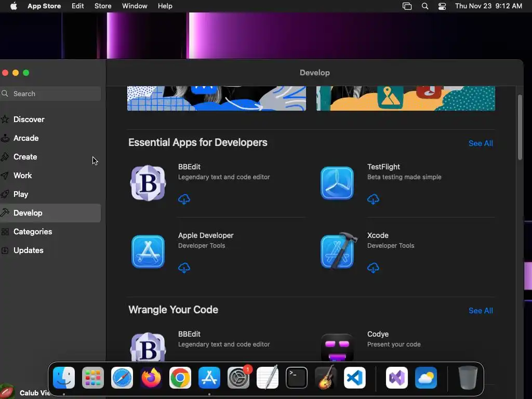Open GarageBand from the Dock

click(326, 378)
